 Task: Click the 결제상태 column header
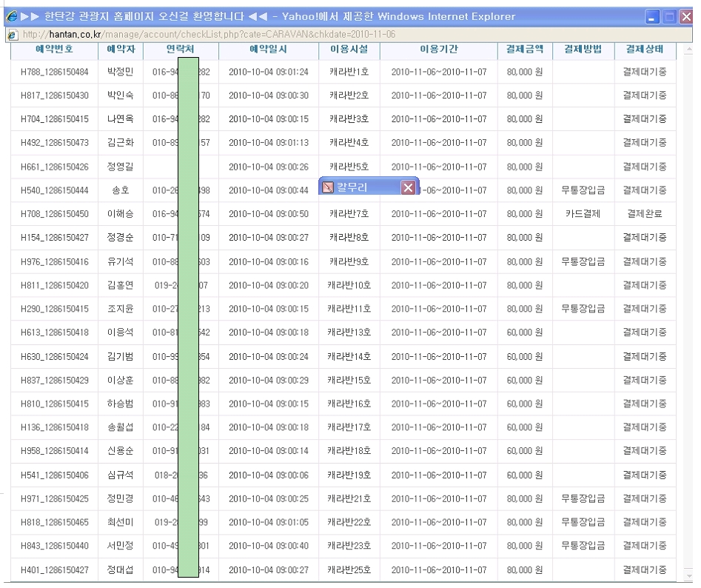644,50
